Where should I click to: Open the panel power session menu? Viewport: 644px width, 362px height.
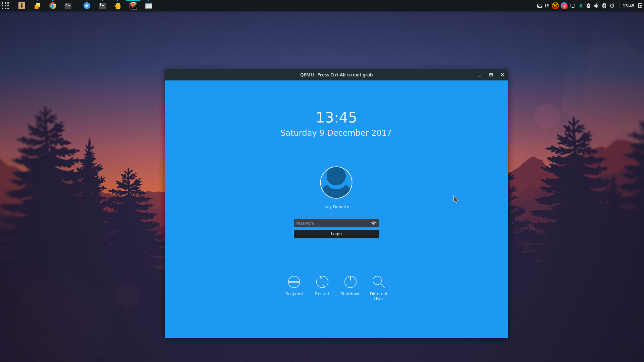click(612, 6)
